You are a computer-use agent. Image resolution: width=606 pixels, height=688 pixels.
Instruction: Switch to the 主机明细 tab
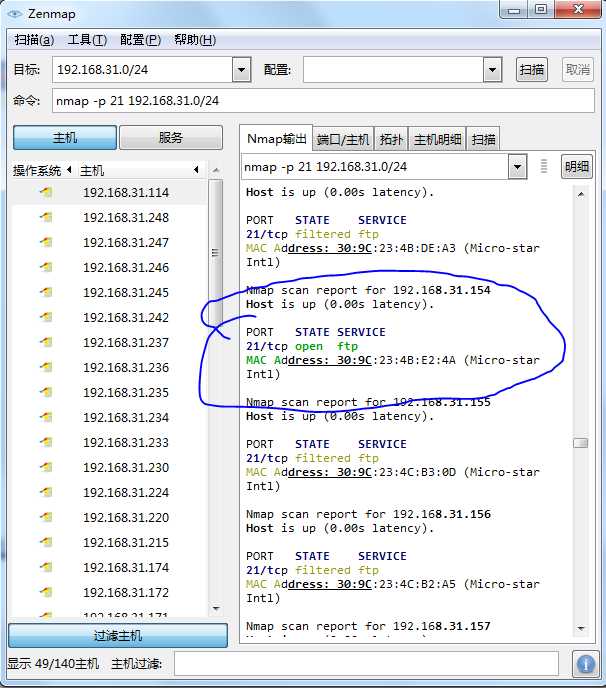437,140
